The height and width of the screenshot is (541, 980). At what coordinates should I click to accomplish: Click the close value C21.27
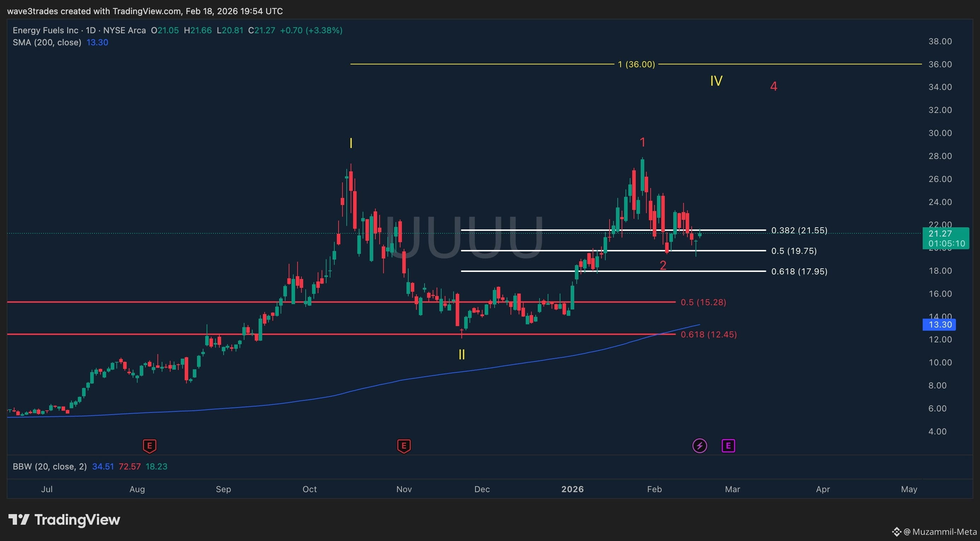coord(261,30)
